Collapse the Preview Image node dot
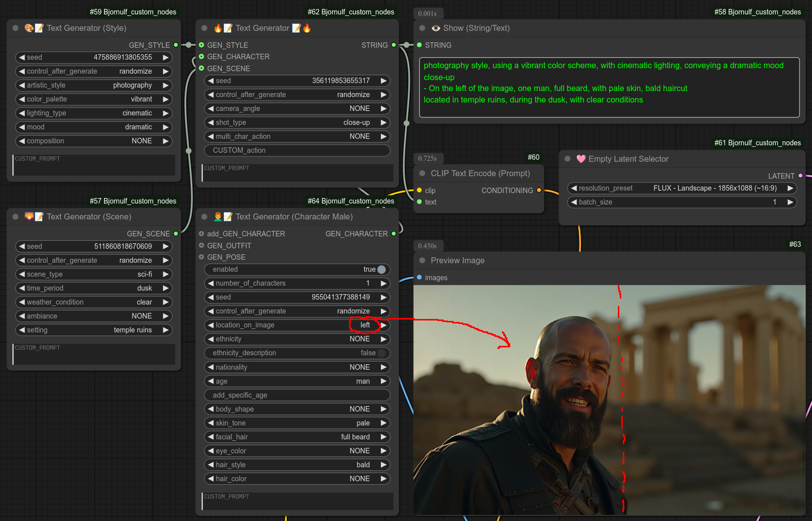The height and width of the screenshot is (521, 812). [x=422, y=261]
